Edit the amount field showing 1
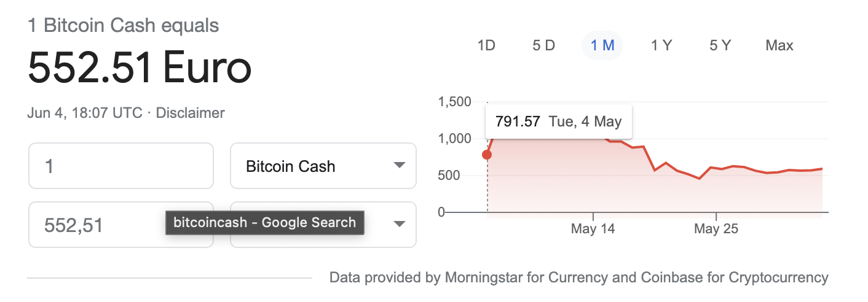 pos(121,166)
